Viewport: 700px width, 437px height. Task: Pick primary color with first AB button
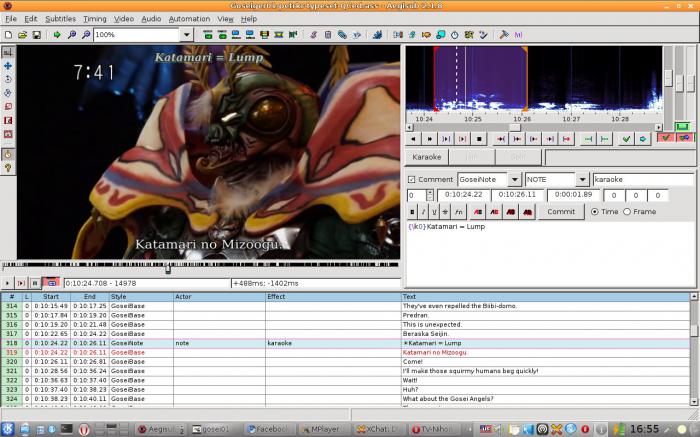(478, 212)
